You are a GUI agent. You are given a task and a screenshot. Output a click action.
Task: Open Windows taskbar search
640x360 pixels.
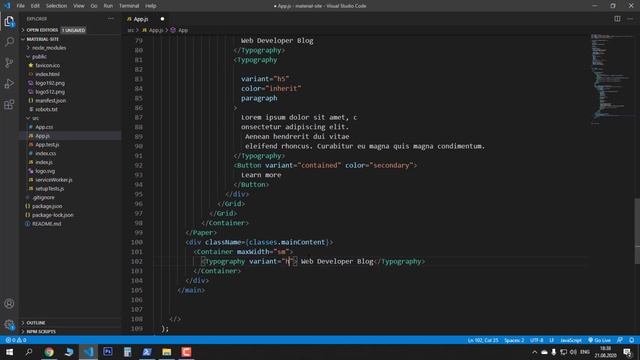(x=29, y=352)
